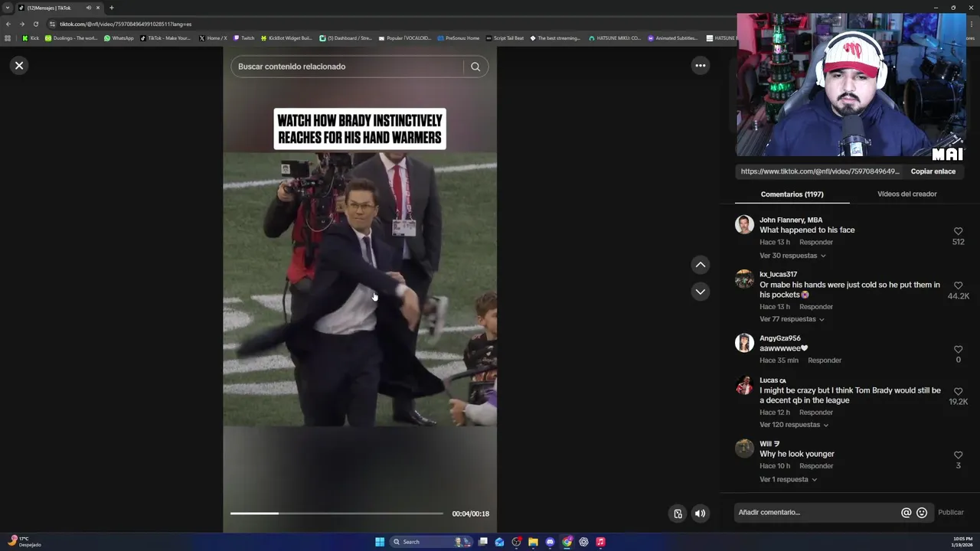The width and height of the screenshot is (980, 551).
Task: Open the Home / X bookmark
Action: click(x=213, y=38)
